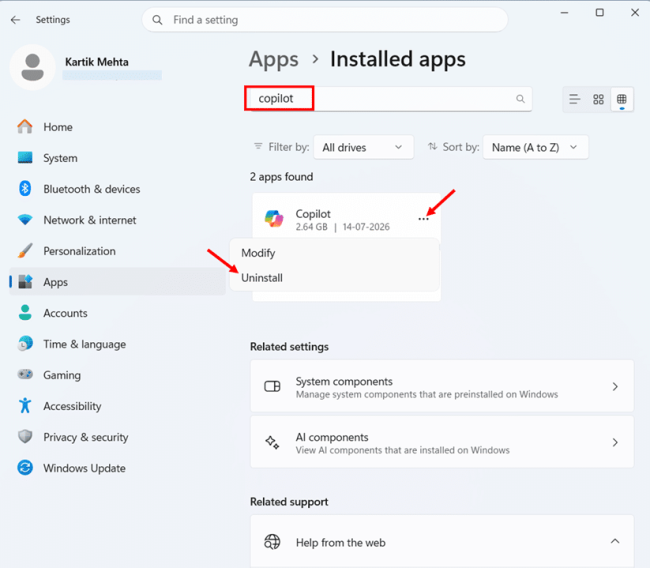Click the System components icon
Viewport: 650px width, 568px height.
(x=272, y=386)
